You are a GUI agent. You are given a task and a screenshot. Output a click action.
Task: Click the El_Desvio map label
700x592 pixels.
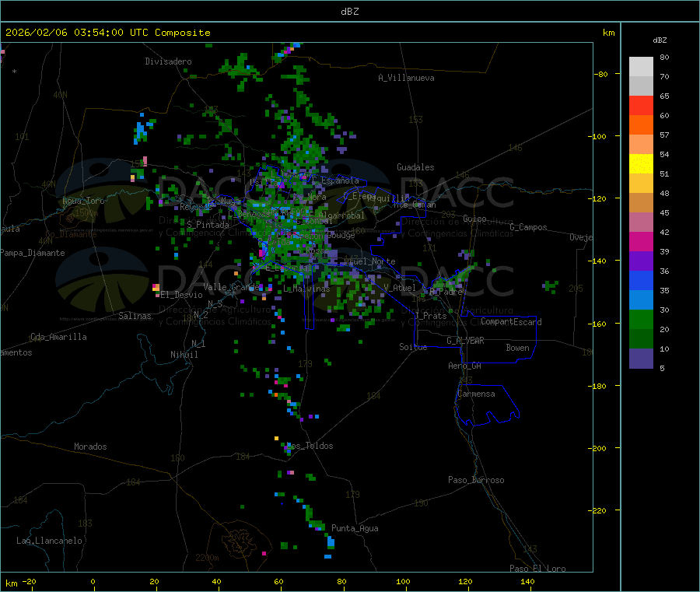(181, 295)
